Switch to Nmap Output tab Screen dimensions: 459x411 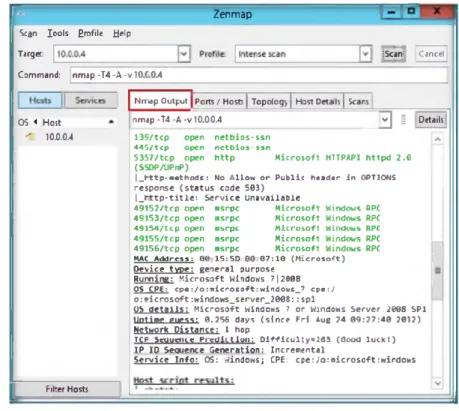pyautogui.click(x=160, y=101)
